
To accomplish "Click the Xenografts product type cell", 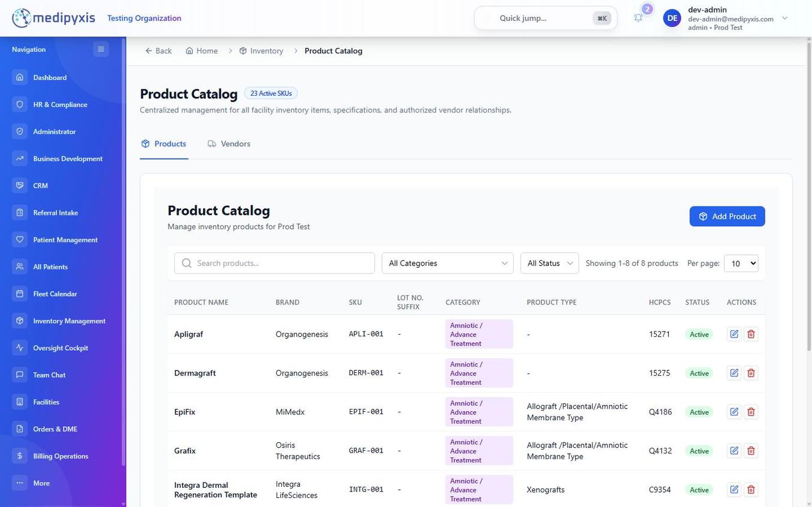I will (546, 490).
